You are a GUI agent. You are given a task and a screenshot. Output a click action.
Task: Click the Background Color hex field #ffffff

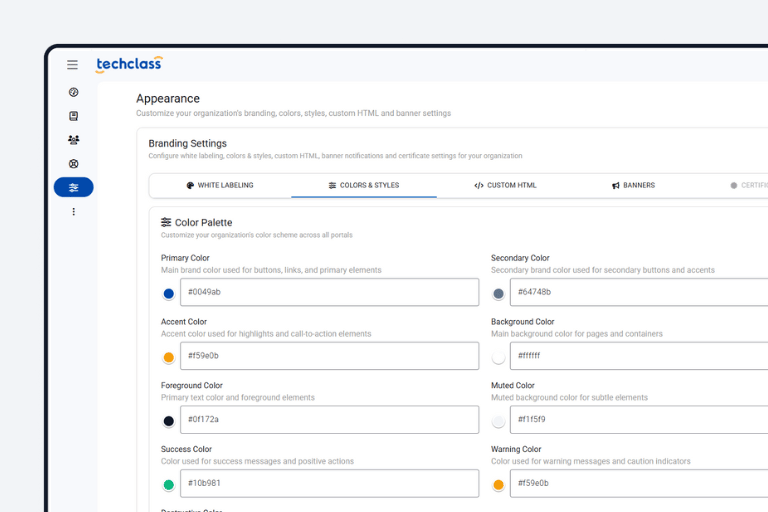tap(639, 356)
